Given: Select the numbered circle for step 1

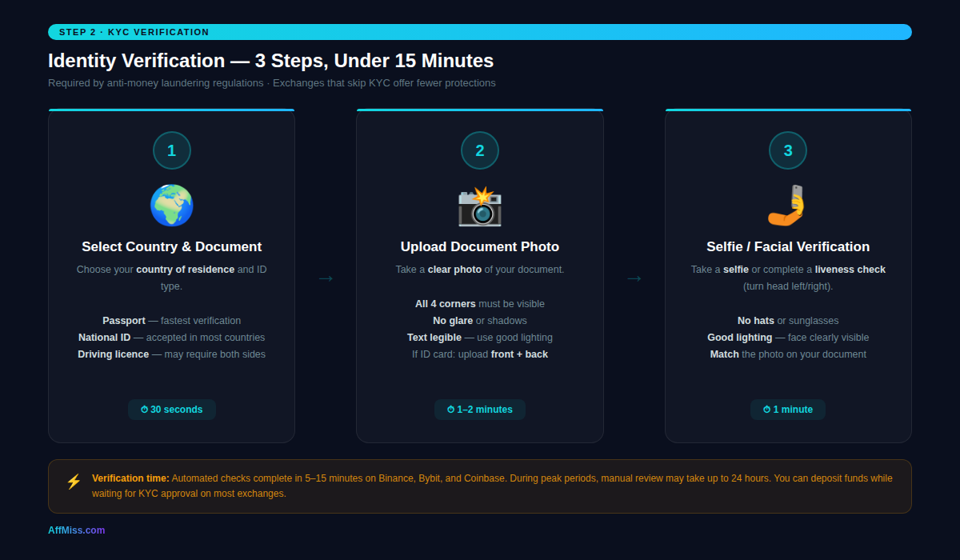Looking at the screenshot, I should coord(172,150).
